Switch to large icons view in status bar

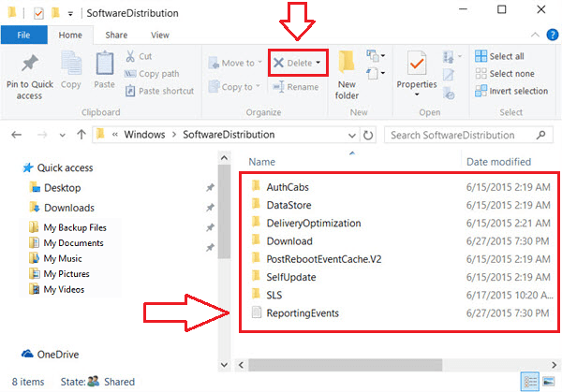550,382
